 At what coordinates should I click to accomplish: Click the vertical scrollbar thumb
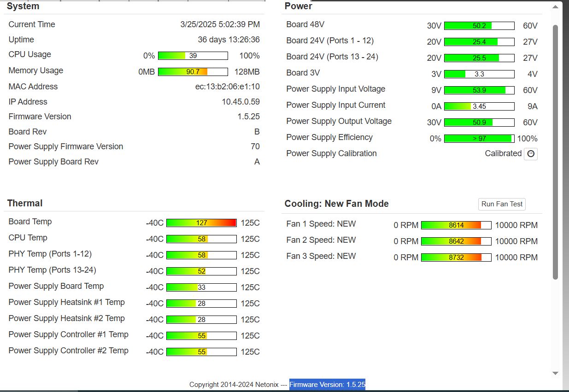(555, 152)
